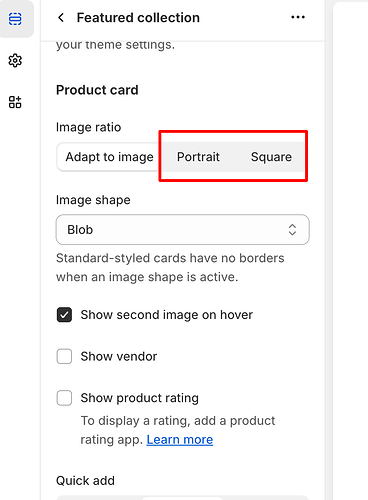Screen dimensions: 368x500
Task: Click the Image shape field label
Action: pos(93,200)
